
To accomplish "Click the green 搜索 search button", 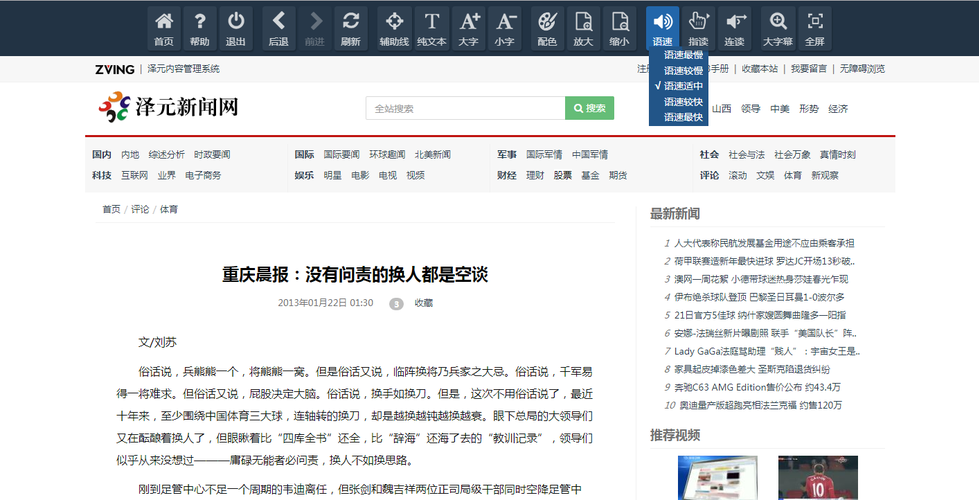I will pos(589,108).
